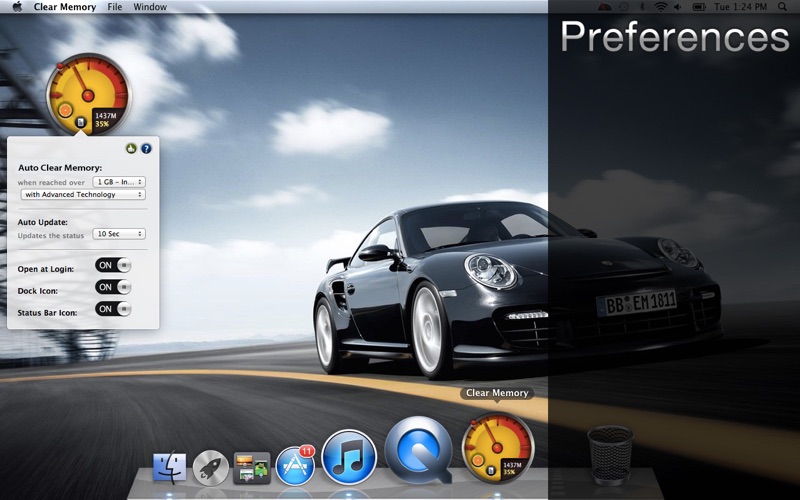Expand the 'with Advanced Technology' dropdown
The image size is (800, 500).
[x=83, y=195]
